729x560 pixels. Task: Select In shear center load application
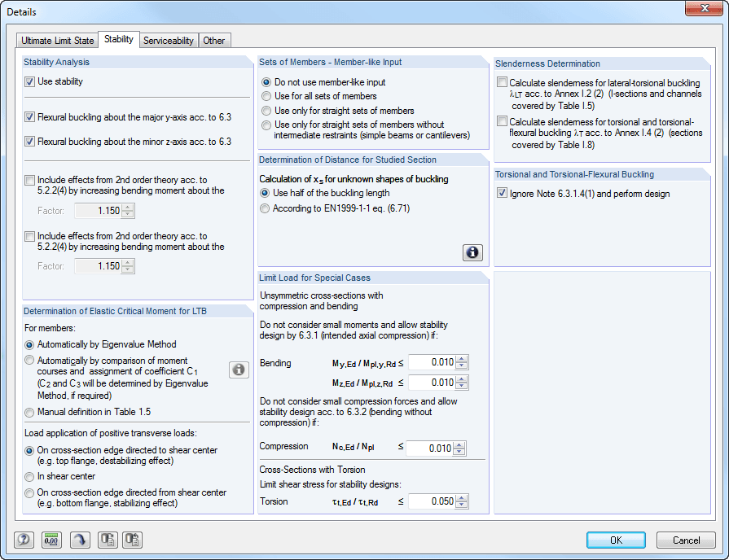point(29,476)
